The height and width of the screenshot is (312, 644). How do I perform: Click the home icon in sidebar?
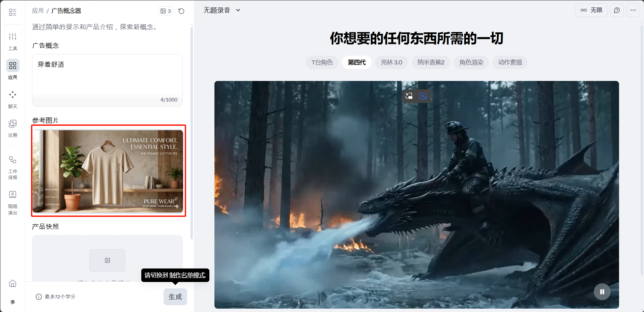point(12,283)
